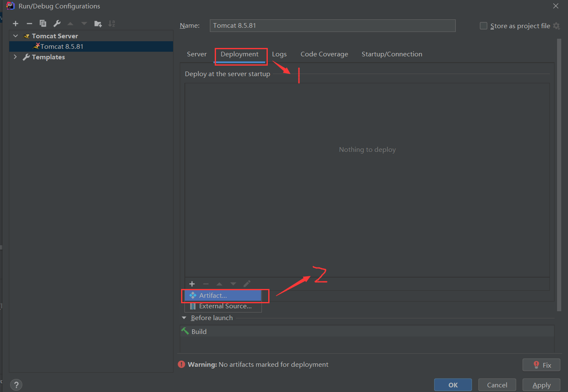Choose External Source... from popup menu
The height and width of the screenshot is (392, 568).
(x=223, y=306)
